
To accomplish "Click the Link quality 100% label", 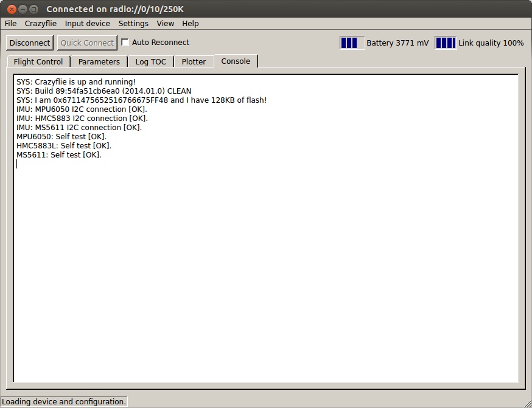I will (x=491, y=43).
